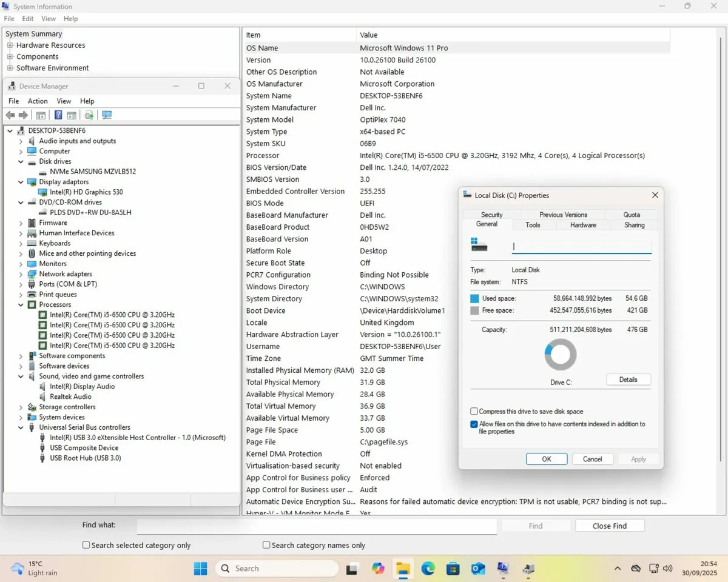Click the Details button under Drive C
Viewport: 728px width, 582px height.
628,380
